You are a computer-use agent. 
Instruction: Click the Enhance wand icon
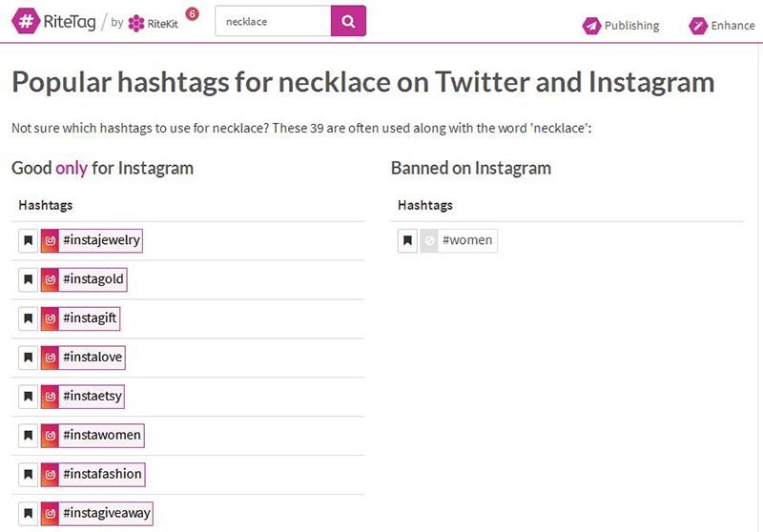(698, 26)
